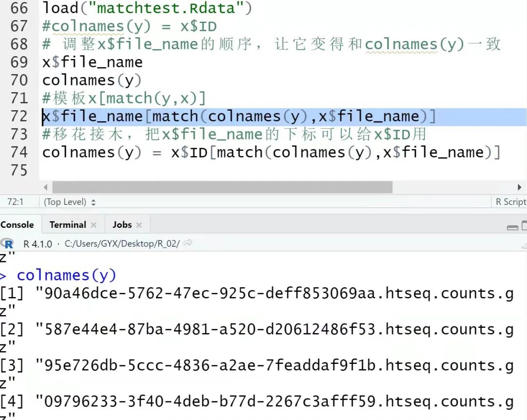Click colnames(y) on line 70

(x=92, y=80)
